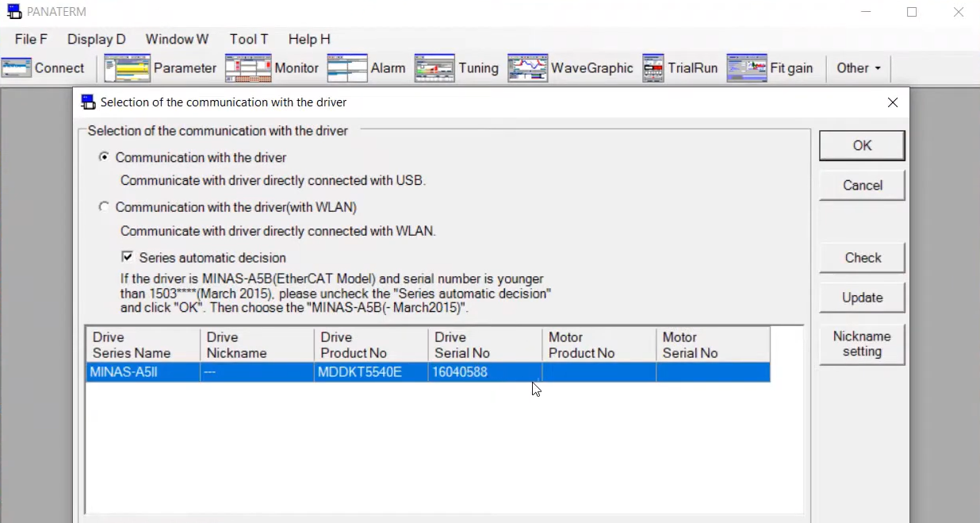Image resolution: width=980 pixels, height=523 pixels.
Task: Open the Tool menu
Action: (x=248, y=39)
